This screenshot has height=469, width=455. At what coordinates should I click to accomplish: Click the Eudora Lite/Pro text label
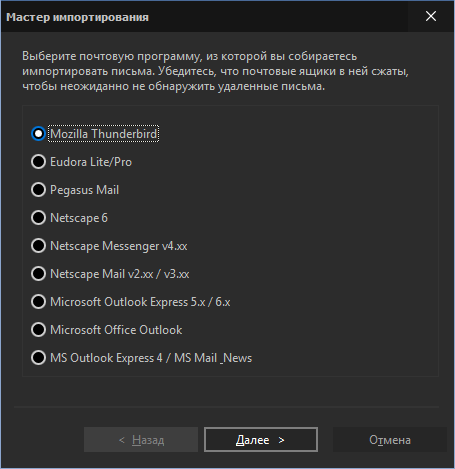91,162
